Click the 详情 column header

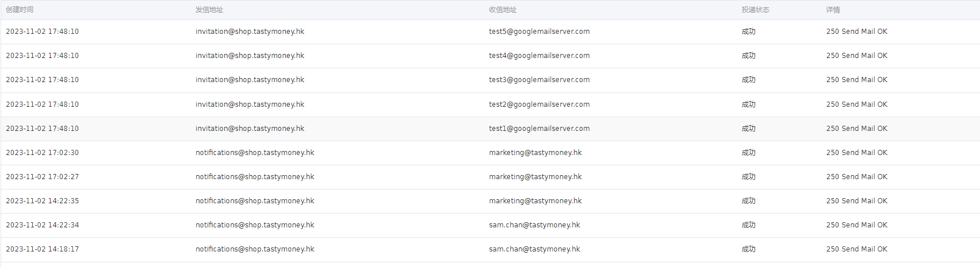pos(833,10)
